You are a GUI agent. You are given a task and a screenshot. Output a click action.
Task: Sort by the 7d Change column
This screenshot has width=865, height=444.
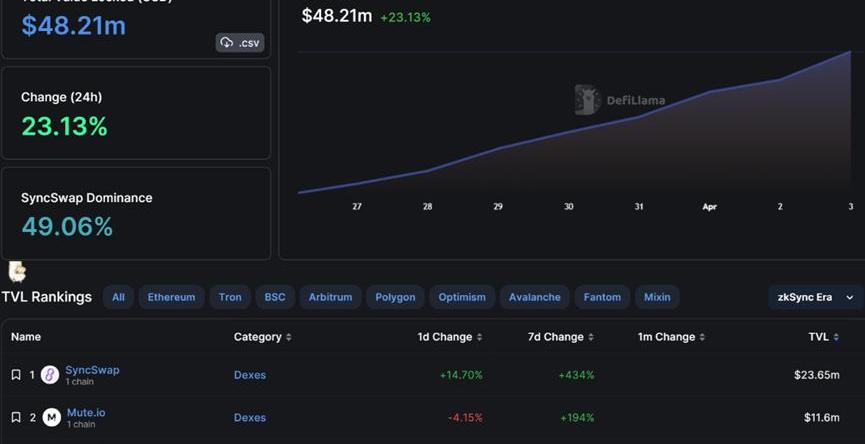tap(560, 337)
